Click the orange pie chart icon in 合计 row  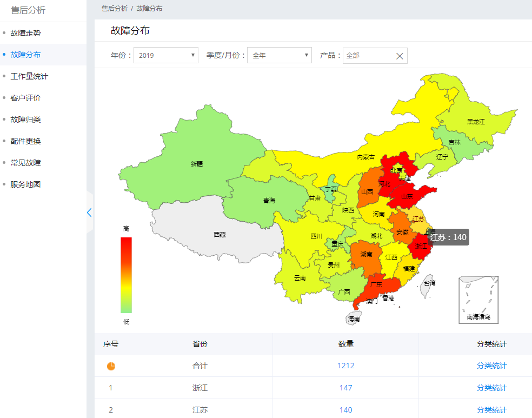tap(111, 366)
